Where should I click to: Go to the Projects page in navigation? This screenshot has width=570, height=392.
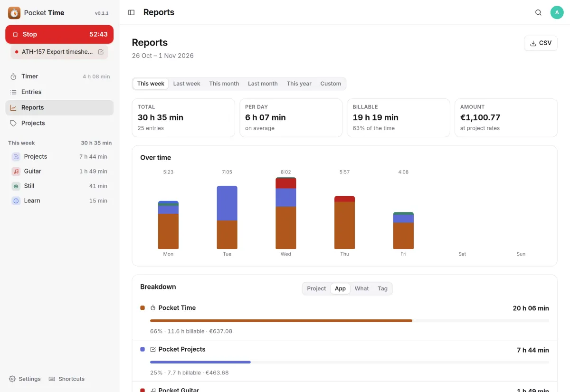[x=59, y=123]
